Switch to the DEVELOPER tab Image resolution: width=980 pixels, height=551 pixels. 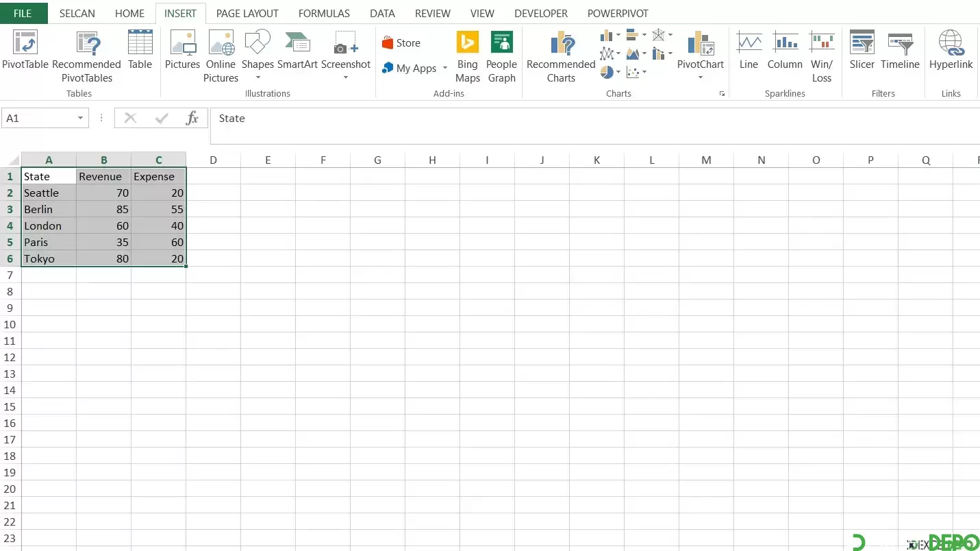point(541,13)
